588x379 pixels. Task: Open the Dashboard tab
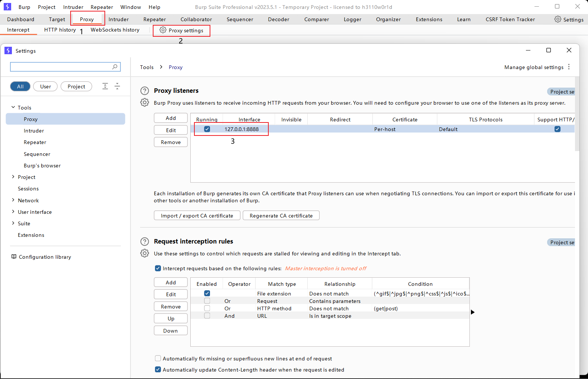20,19
